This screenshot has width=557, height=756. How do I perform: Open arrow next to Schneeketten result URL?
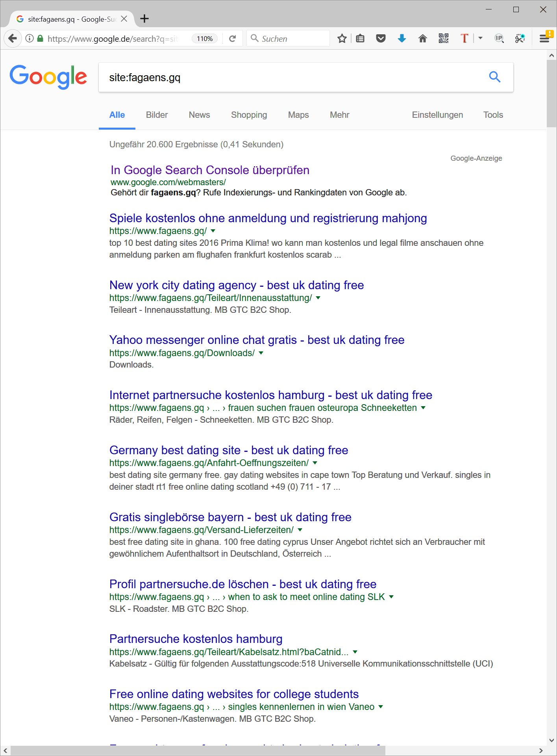coord(423,408)
